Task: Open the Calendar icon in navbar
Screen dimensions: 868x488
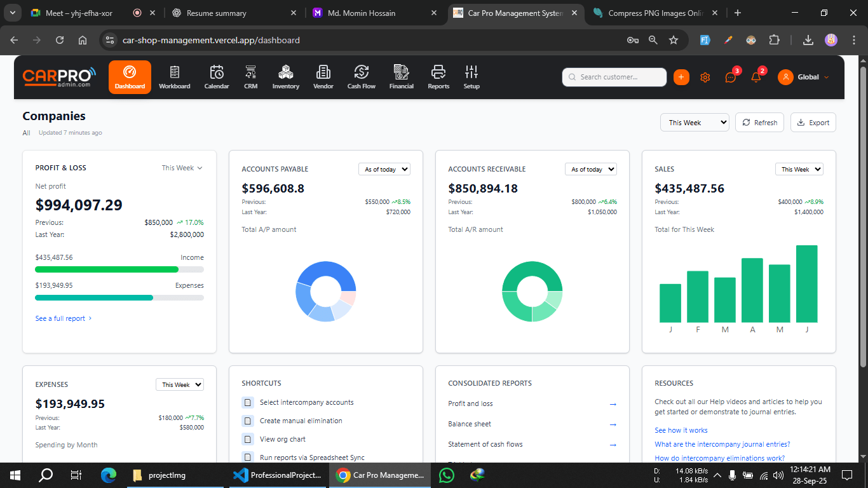Action: (x=217, y=77)
